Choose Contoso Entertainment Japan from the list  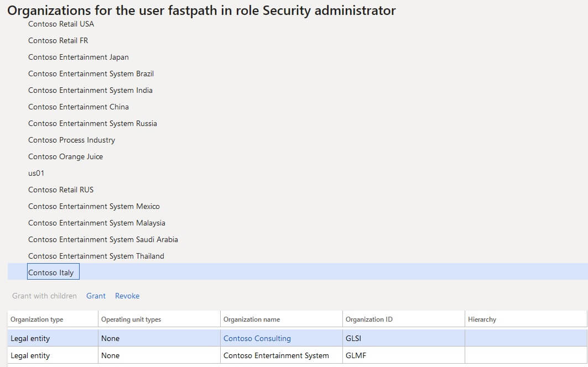coord(78,57)
